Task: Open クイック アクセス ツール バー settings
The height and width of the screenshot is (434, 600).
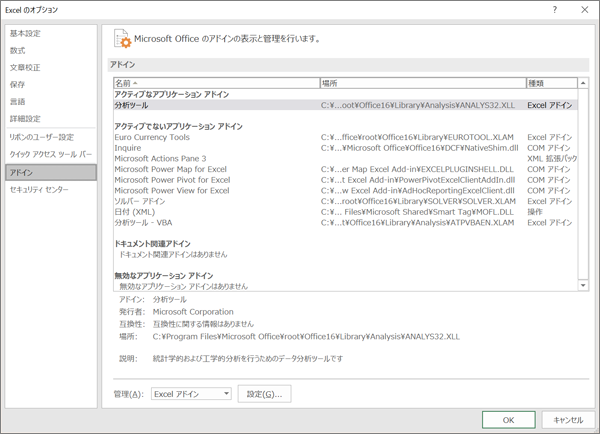Action: 51,154
